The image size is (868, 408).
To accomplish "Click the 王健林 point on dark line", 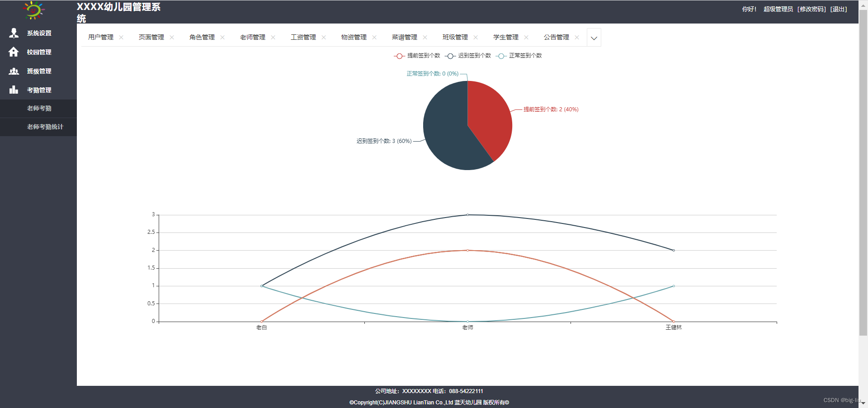I will click(674, 250).
